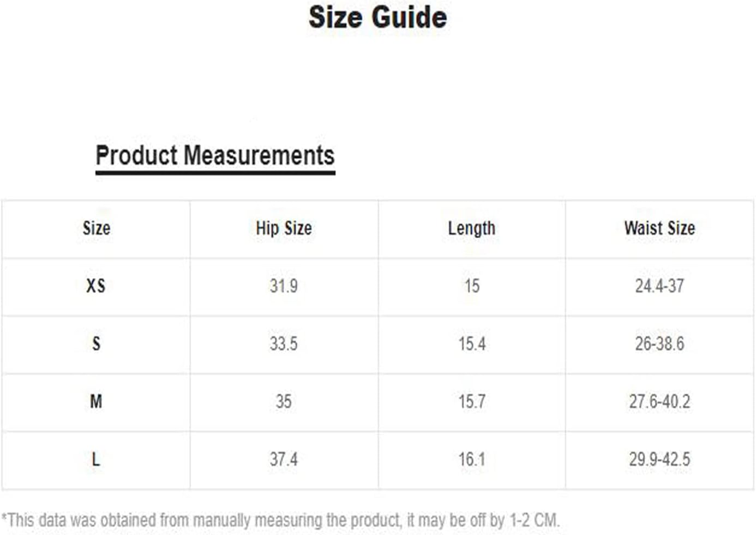Click the Length column header
Screen dimensions: 756x535
[472, 228]
